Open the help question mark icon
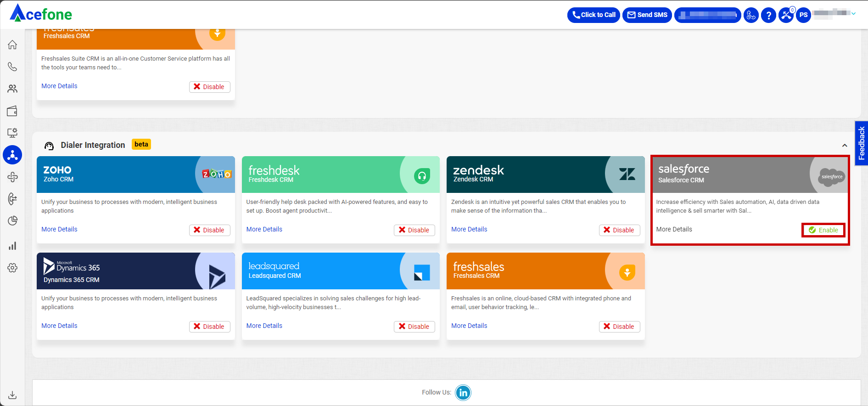The height and width of the screenshot is (406, 868). tap(768, 15)
